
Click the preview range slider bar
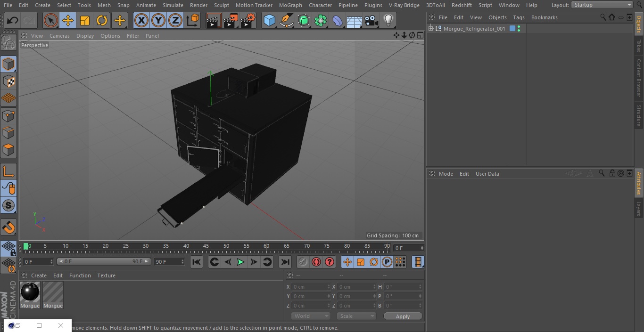[104, 261]
